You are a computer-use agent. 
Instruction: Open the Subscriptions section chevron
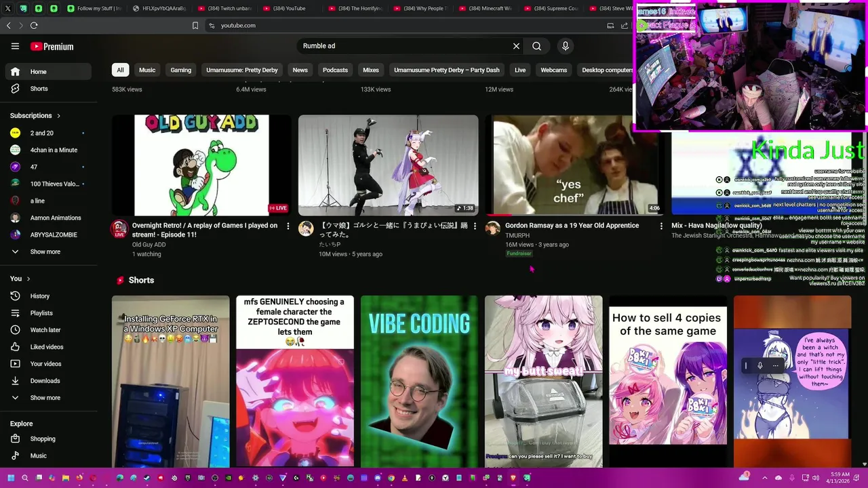point(58,116)
